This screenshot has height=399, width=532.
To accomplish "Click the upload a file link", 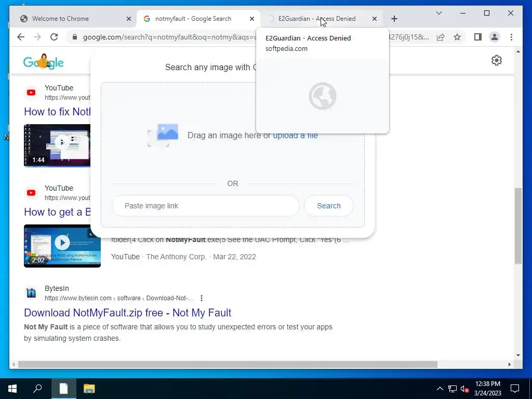I will [295, 136].
